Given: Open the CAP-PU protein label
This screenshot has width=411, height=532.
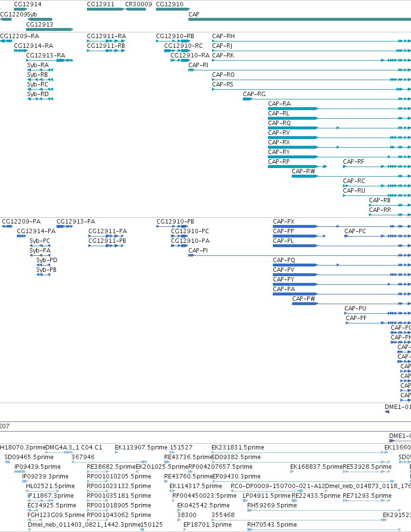Looking at the screenshot, I should (x=355, y=308).
